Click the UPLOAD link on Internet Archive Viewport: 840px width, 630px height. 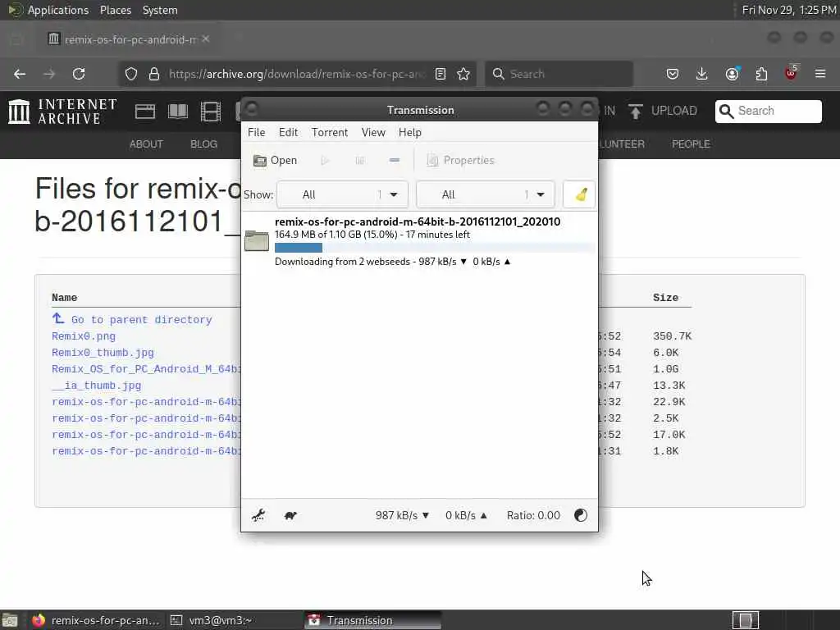[x=663, y=111]
